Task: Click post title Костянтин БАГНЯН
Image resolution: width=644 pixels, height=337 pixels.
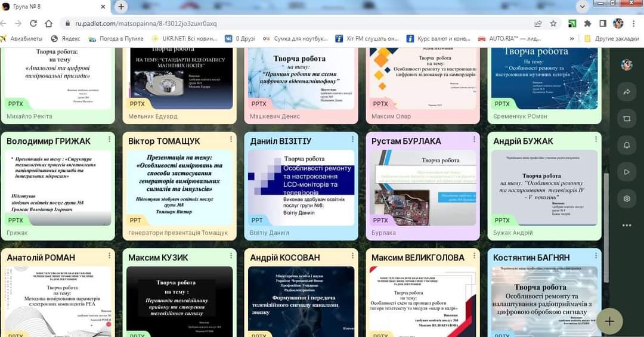Action: [x=531, y=258]
